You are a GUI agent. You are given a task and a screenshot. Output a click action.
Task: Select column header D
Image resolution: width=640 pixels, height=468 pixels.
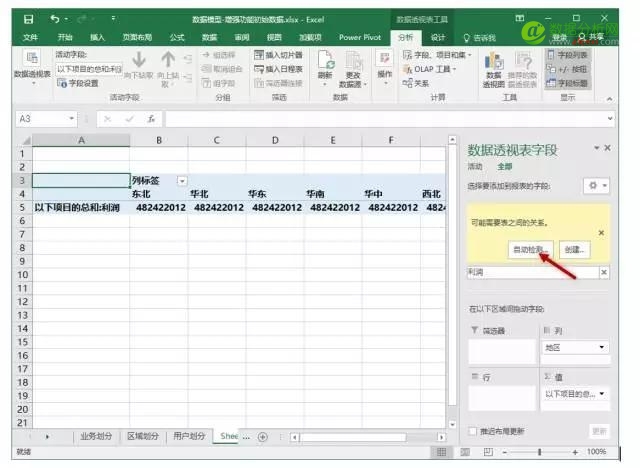[275, 141]
